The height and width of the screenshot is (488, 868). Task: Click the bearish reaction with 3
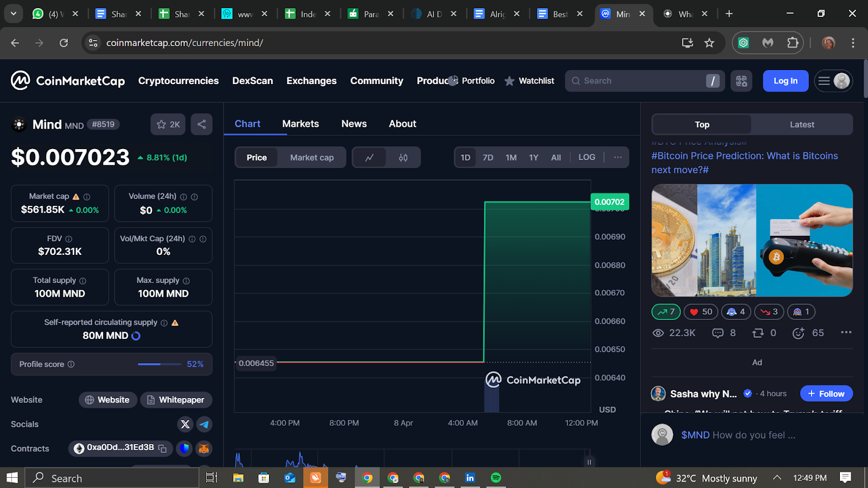(769, 312)
